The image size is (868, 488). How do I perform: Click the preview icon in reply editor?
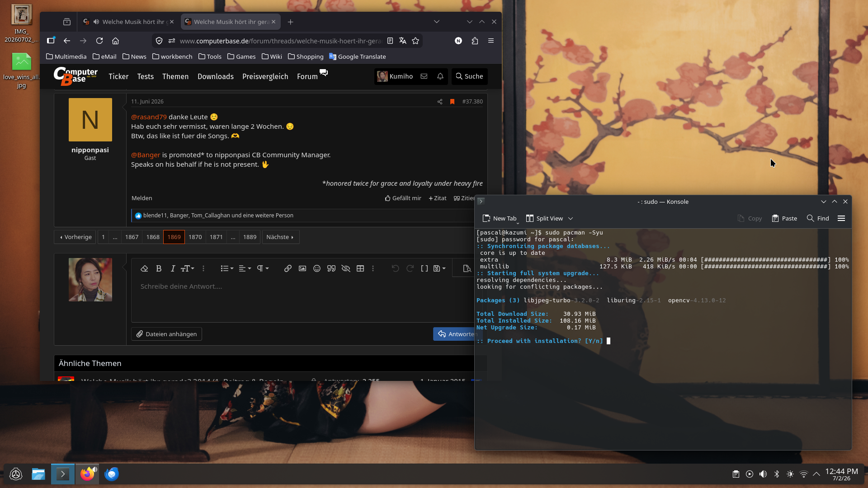point(467,268)
